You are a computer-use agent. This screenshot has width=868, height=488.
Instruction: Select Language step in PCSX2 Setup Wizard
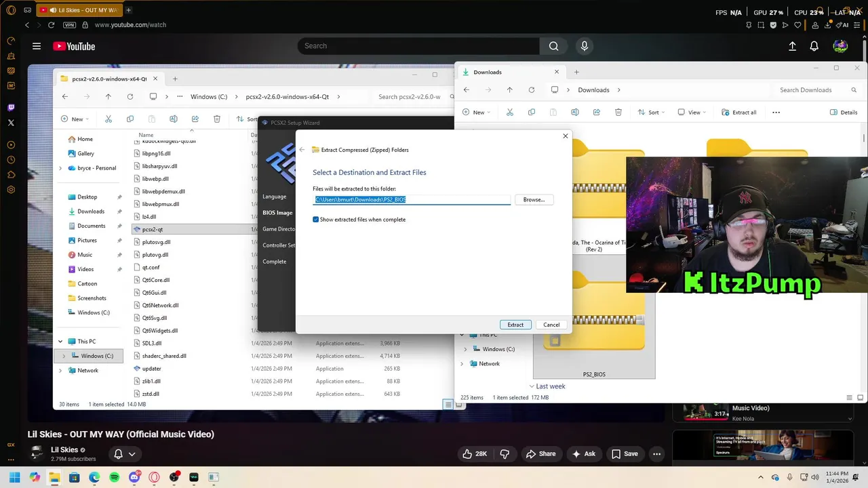coord(274,197)
